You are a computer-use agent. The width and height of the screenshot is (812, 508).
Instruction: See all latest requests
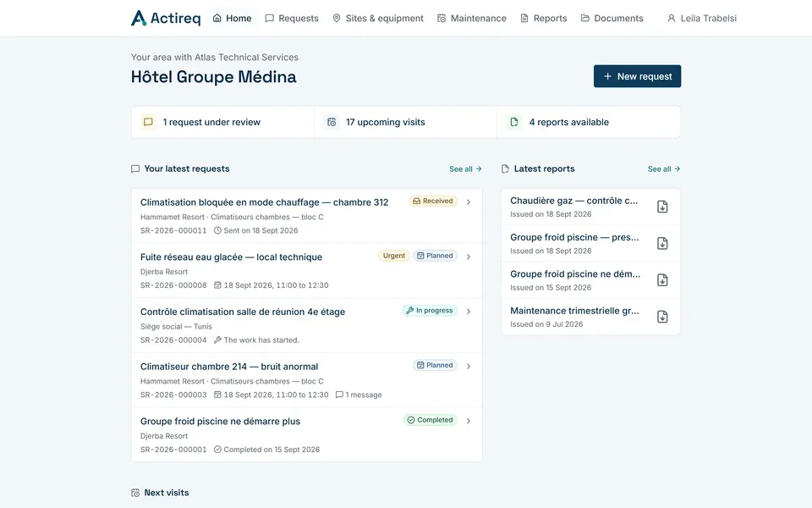pos(465,169)
